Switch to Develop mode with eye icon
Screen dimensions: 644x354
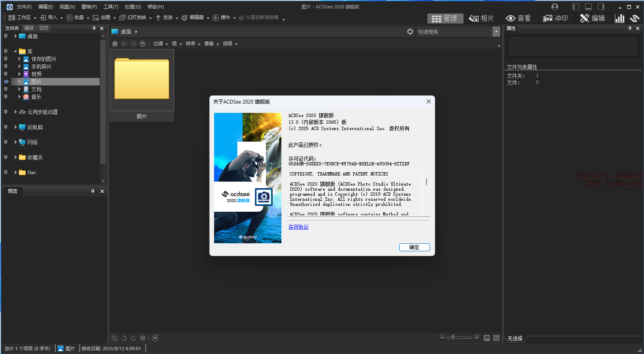[x=634, y=18]
